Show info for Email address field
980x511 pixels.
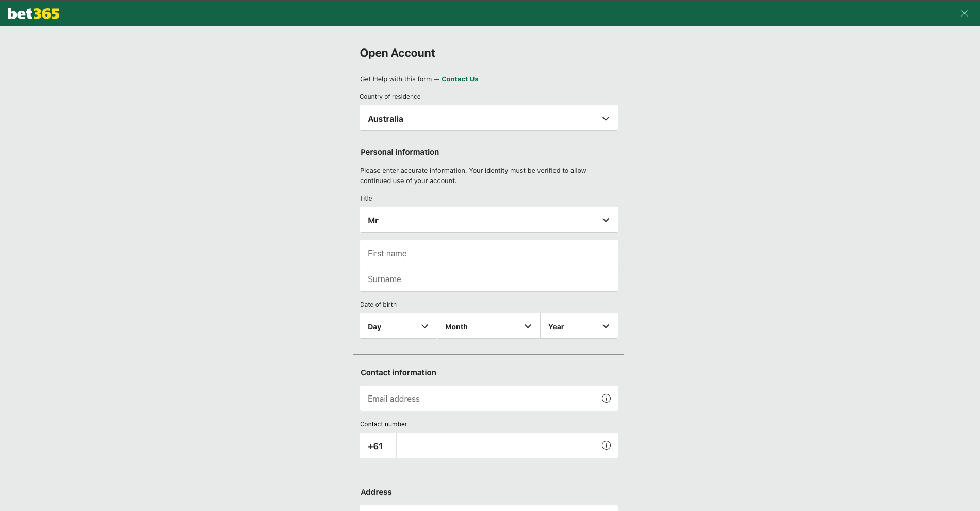click(606, 399)
